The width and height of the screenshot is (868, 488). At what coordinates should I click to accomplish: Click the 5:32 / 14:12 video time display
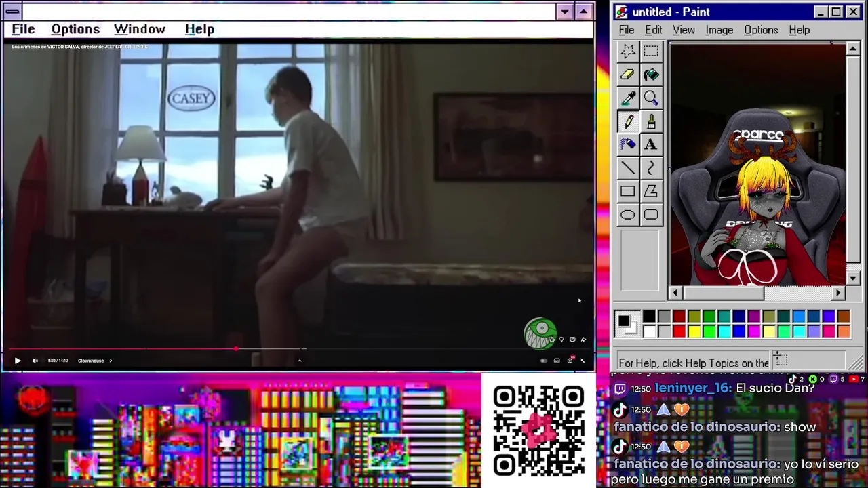click(x=58, y=361)
